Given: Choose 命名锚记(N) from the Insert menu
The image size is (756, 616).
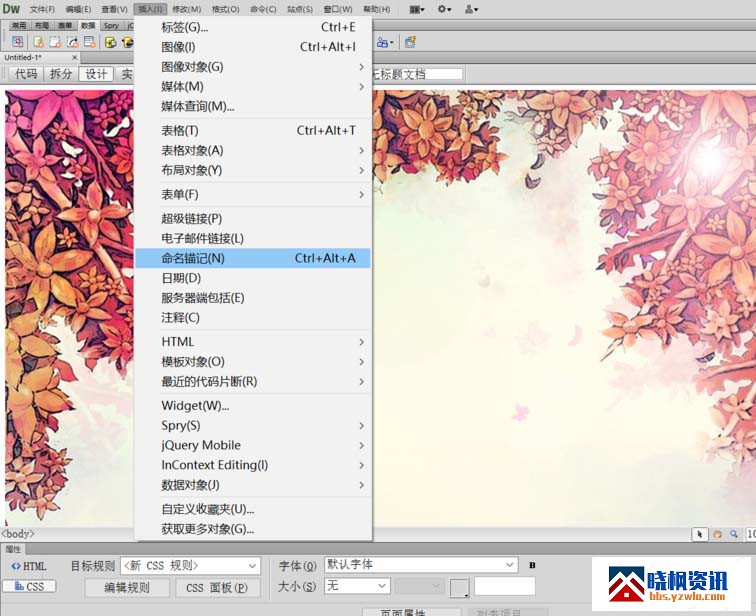Looking at the screenshot, I should click(x=253, y=258).
